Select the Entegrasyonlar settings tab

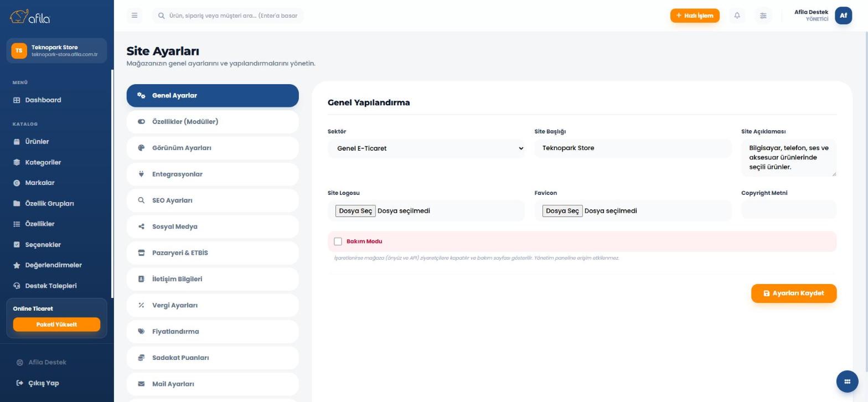coord(213,174)
